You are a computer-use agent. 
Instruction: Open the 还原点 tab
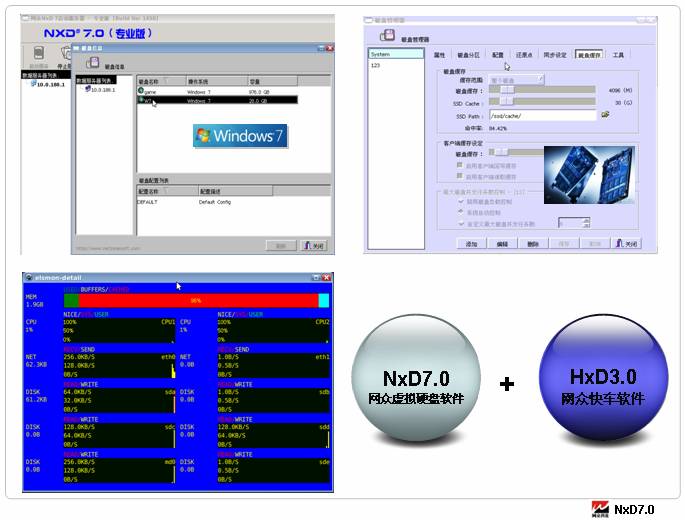click(x=524, y=55)
